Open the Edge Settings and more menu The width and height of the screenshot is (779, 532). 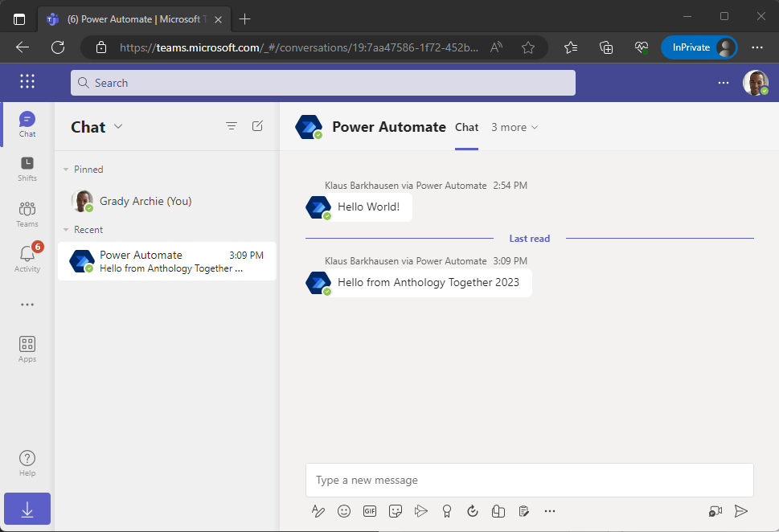click(x=757, y=47)
